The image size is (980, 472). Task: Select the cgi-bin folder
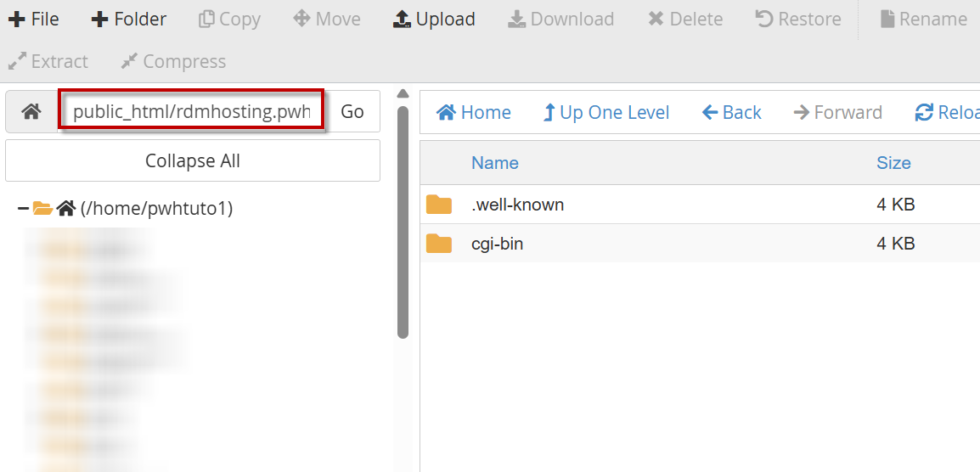point(497,244)
